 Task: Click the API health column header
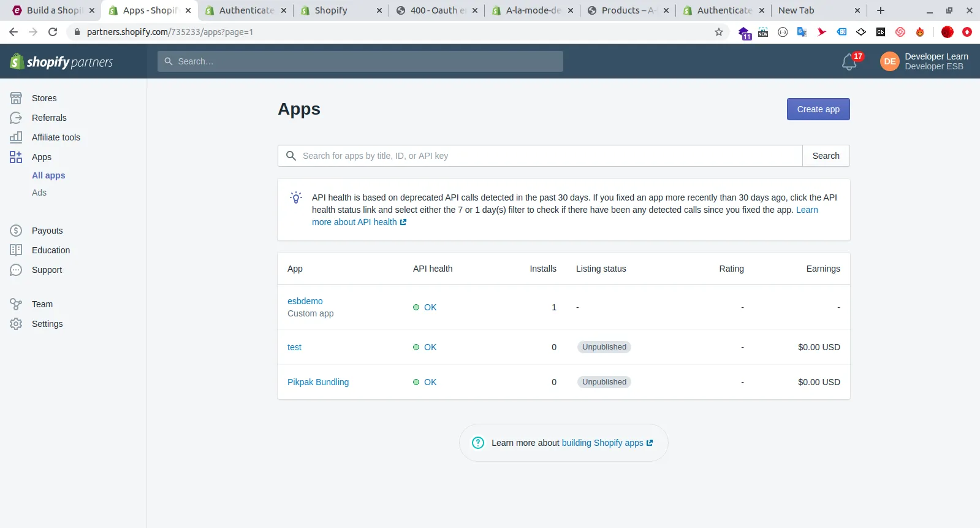click(433, 269)
